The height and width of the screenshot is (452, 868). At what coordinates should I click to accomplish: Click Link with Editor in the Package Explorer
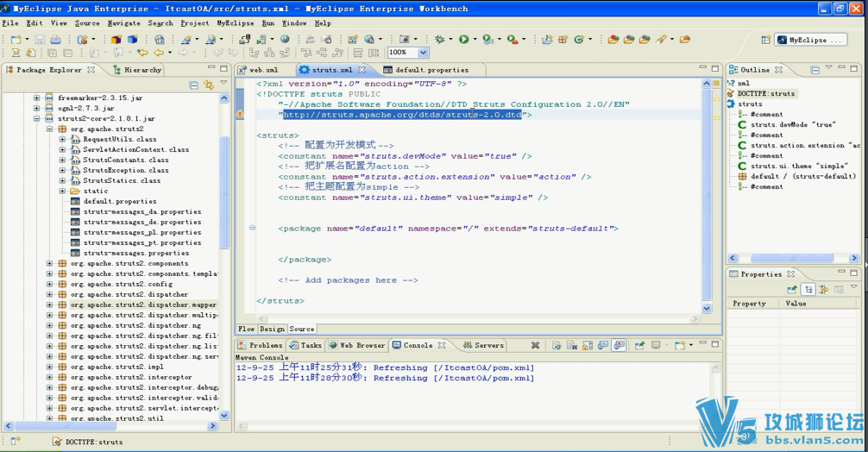pyautogui.click(x=208, y=85)
